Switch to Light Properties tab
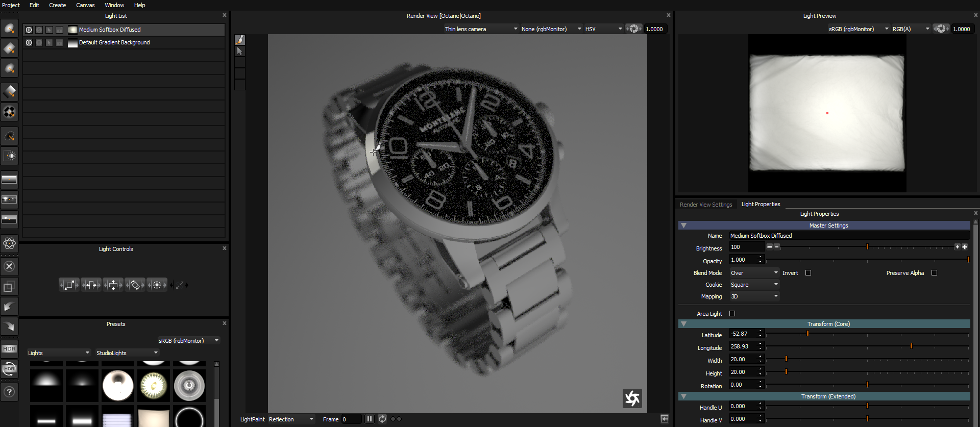This screenshot has height=427, width=980. tap(761, 204)
